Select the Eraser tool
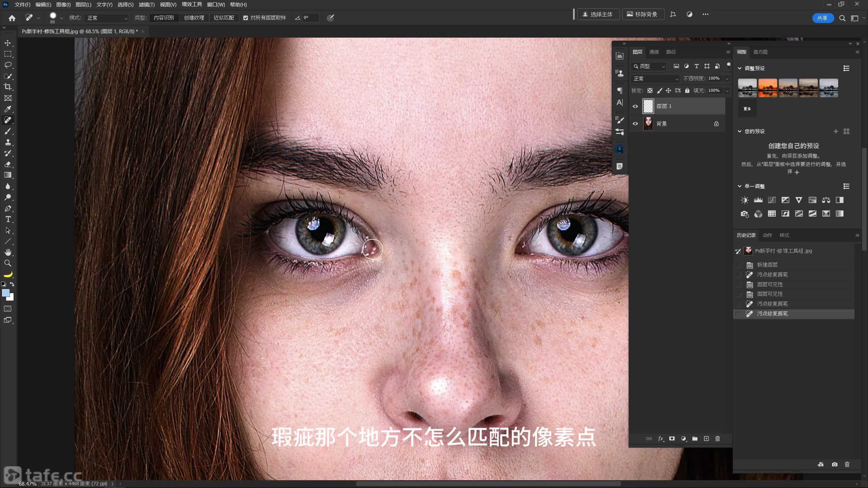 tap(8, 164)
